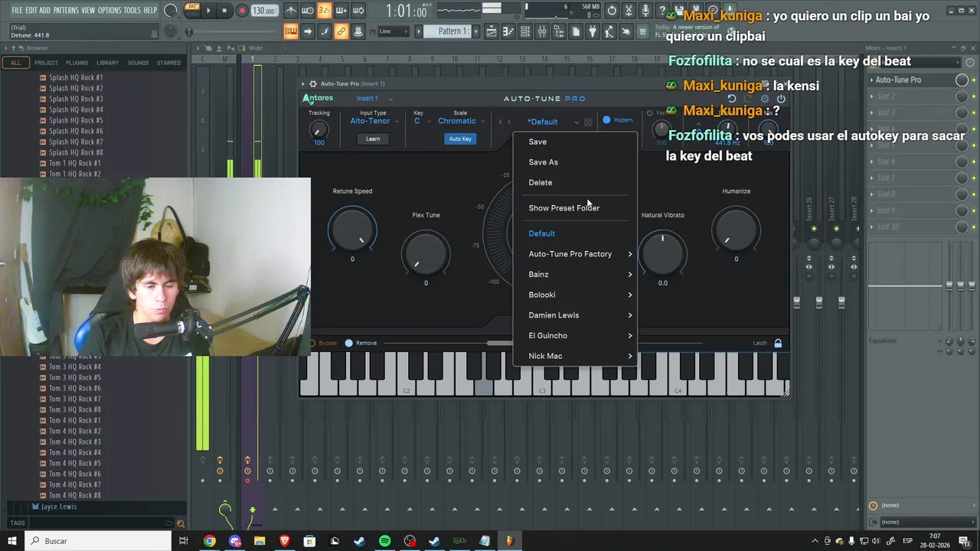Screen dimensions: 980x551
Task: Toggle the metronome icon in transport bar
Action: [x=291, y=11]
